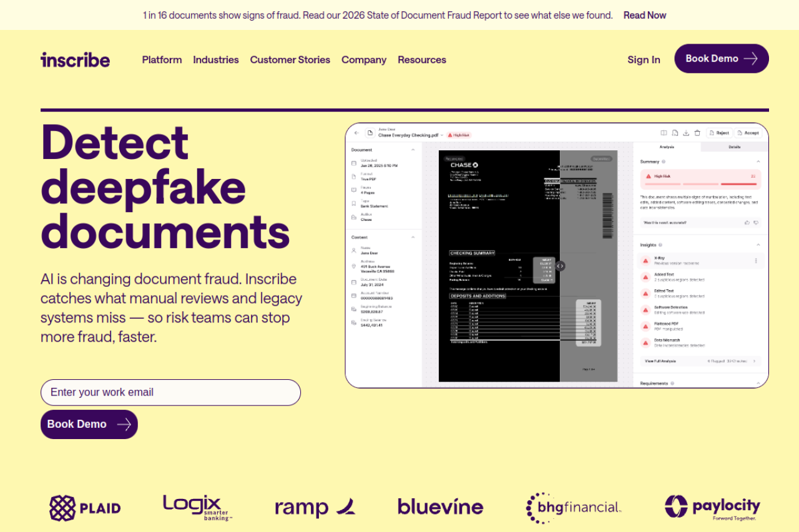Click the Edited Text warning icon
Image resolution: width=799 pixels, height=532 pixels.
(x=645, y=294)
